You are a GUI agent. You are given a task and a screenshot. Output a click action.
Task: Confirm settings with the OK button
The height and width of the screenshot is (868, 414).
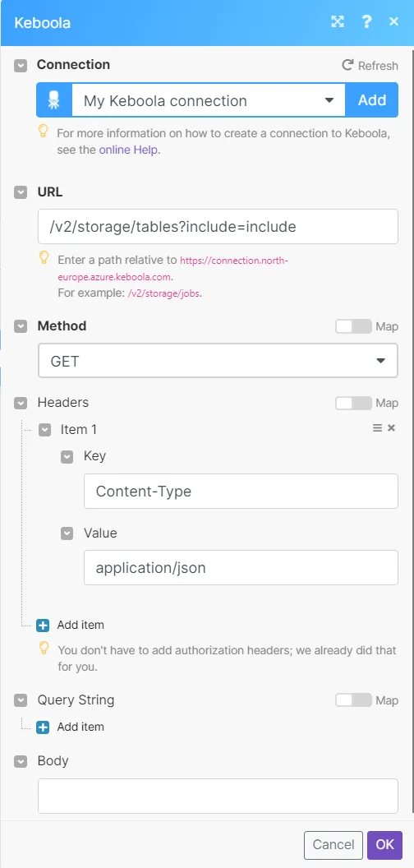click(x=385, y=845)
